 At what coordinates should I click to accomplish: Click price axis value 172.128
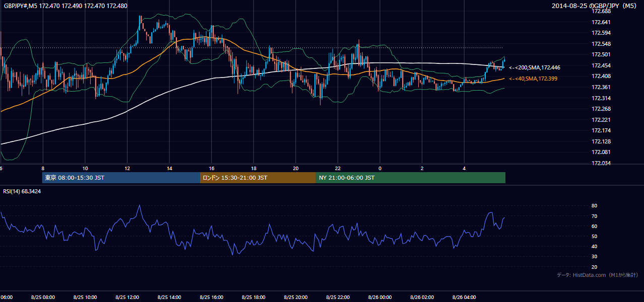tap(601, 141)
